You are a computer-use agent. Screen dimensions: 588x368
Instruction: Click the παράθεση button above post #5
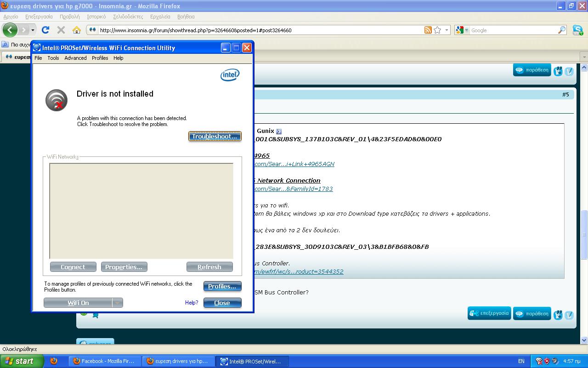pyautogui.click(x=532, y=70)
